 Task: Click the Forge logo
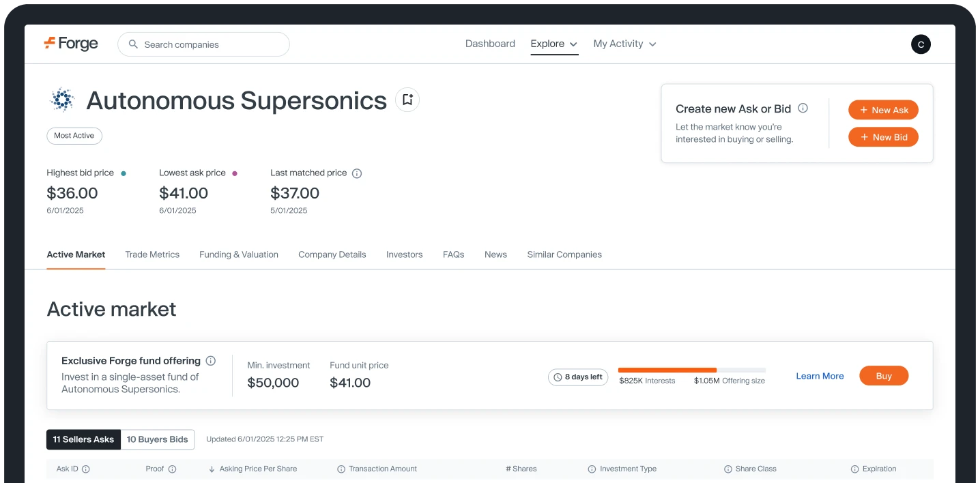[71, 44]
